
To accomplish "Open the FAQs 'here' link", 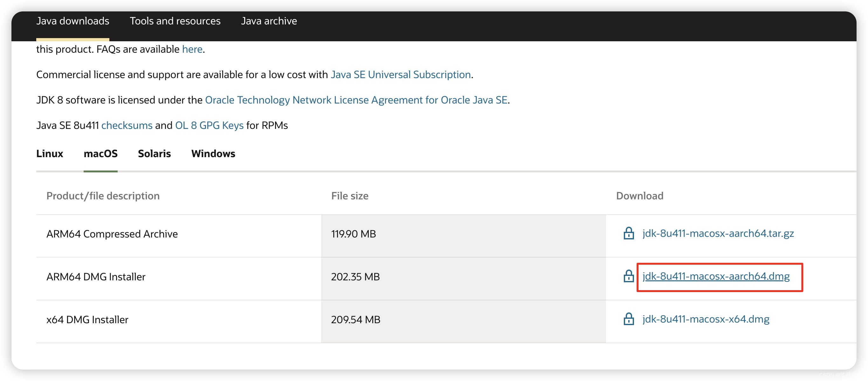I will [x=192, y=49].
